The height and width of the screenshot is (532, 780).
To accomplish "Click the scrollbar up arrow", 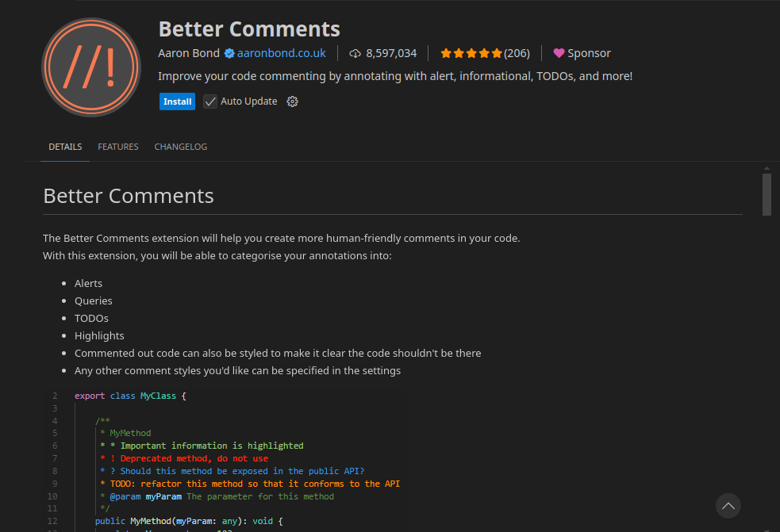I will point(767,168).
